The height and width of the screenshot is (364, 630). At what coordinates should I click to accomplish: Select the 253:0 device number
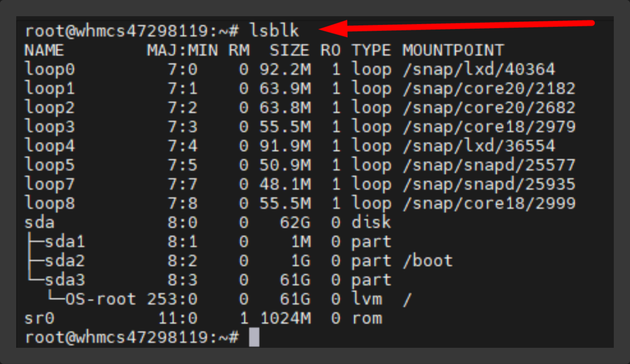click(x=172, y=299)
